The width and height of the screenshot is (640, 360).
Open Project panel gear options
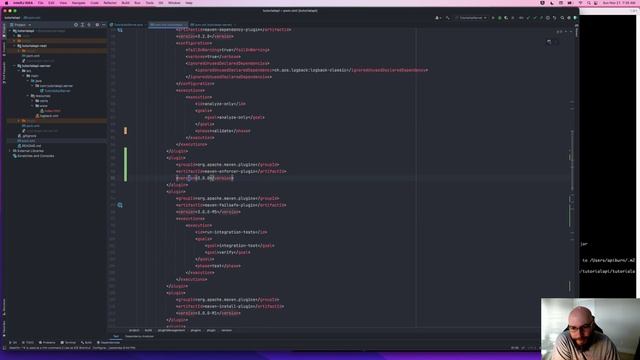click(97, 25)
